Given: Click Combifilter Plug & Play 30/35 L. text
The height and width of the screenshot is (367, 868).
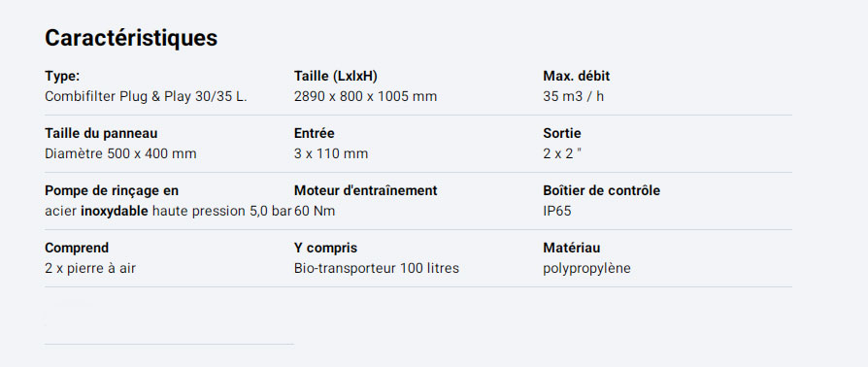Looking at the screenshot, I should 147,96.
